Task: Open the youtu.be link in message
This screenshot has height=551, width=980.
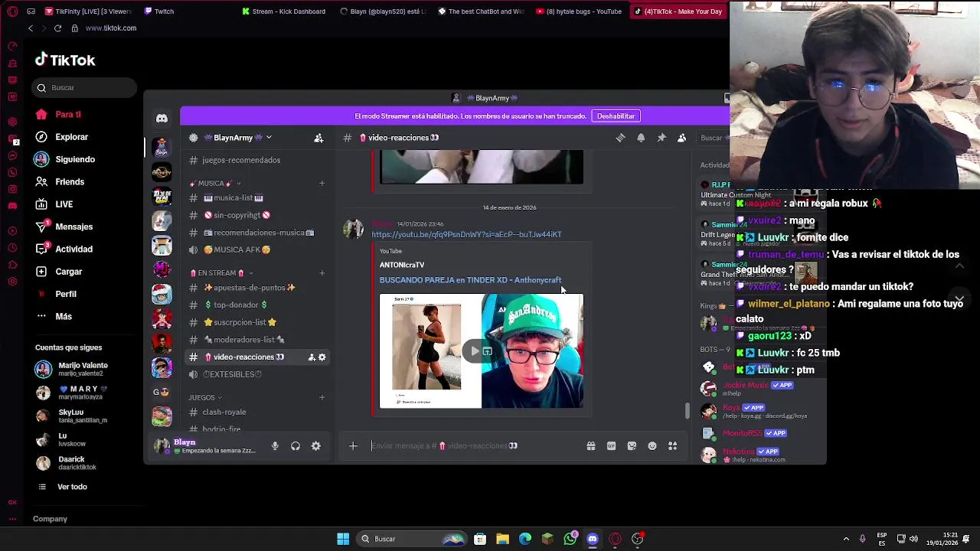Action: tap(466, 234)
